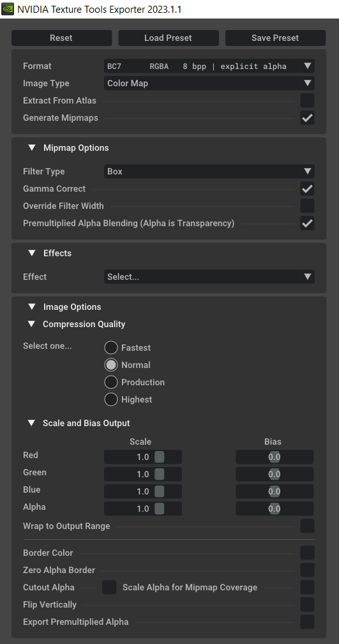339x644 pixels.
Task: Click the NVIDIA logo in the title bar
Action: tap(8, 9)
